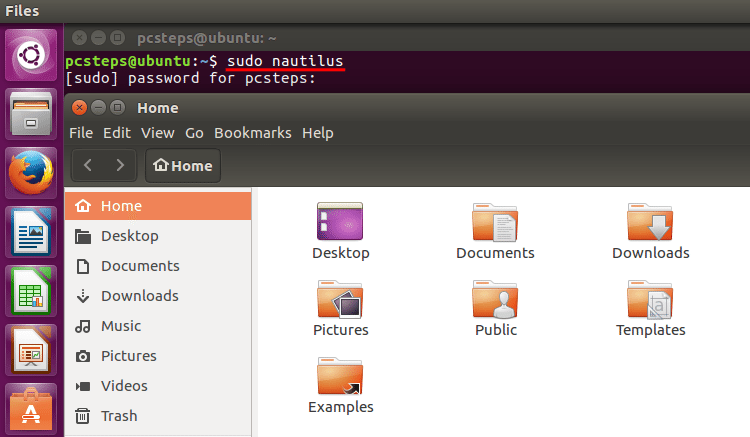
Task: Click the 'sudo nautilus' command in terminal
Action: pyautogui.click(x=285, y=61)
